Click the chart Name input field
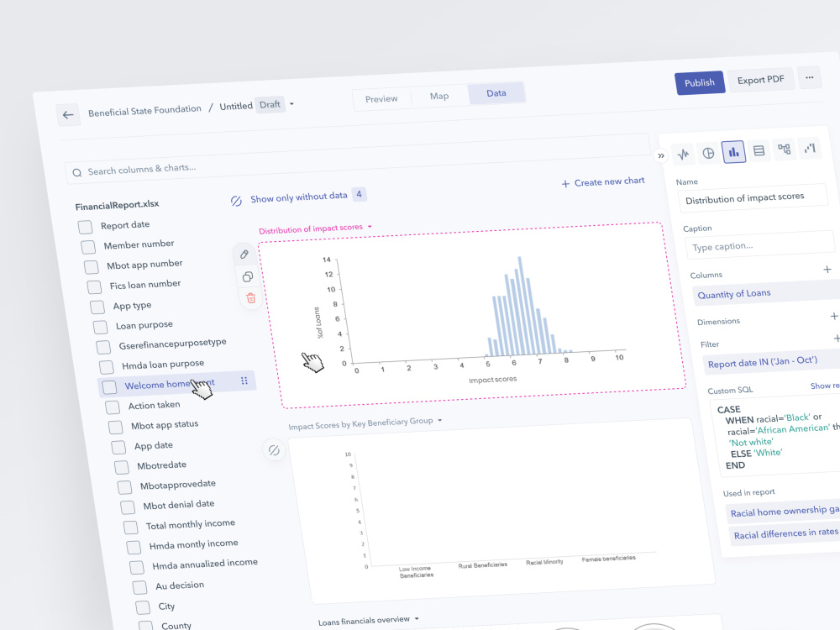Viewport: 840px width, 630px height. click(753, 198)
